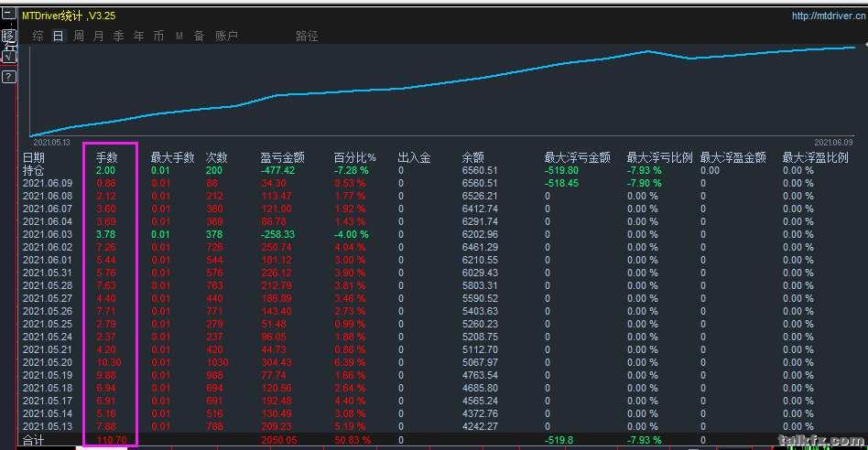Screen dimensions: 868x450
Task: Select the 币 currency tab
Action: [159, 36]
